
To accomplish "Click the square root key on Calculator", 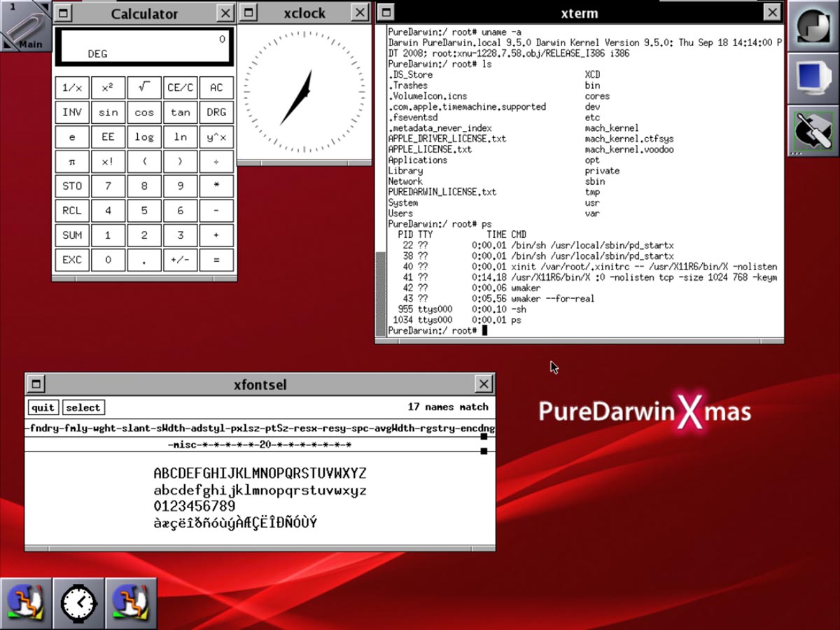I will pyautogui.click(x=144, y=87).
